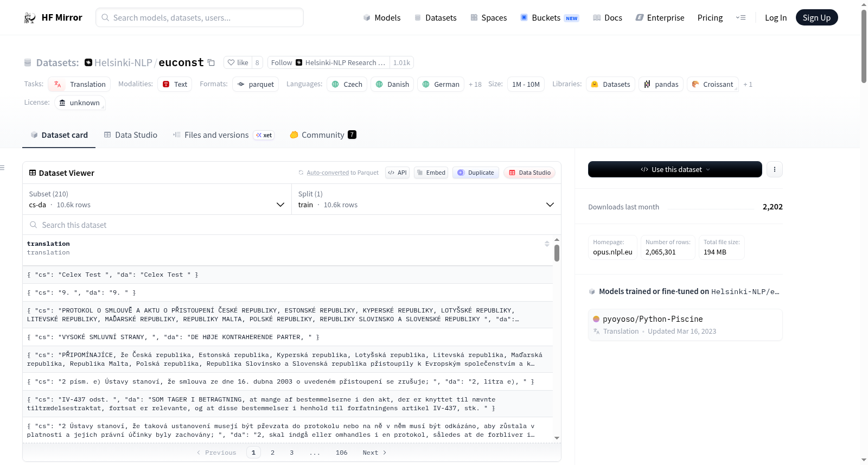The image size is (868, 465).
Task: Open the pyoyoso/Python-Piscine model card
Action: 685,324
